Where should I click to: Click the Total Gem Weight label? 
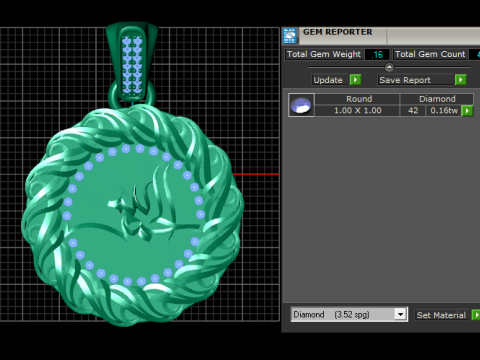tap(324, 54)
